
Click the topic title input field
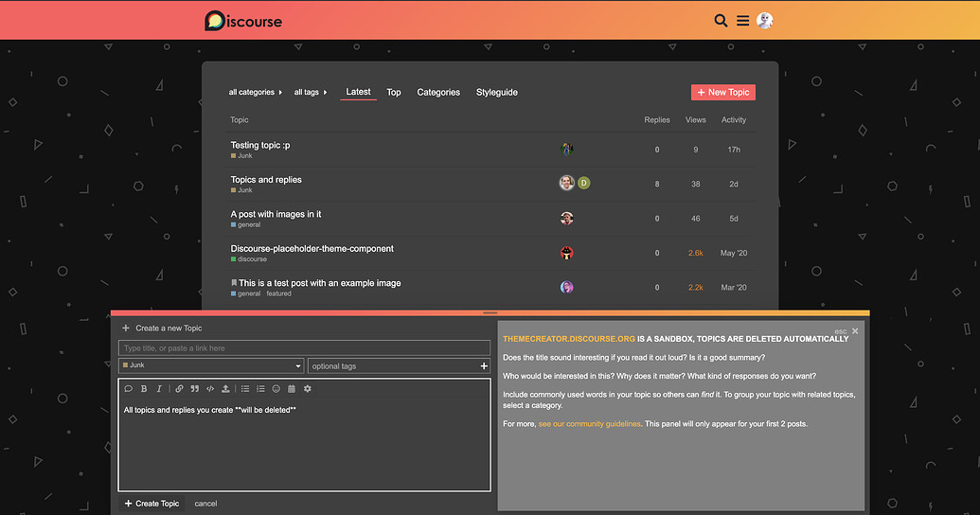coord(304,348)
